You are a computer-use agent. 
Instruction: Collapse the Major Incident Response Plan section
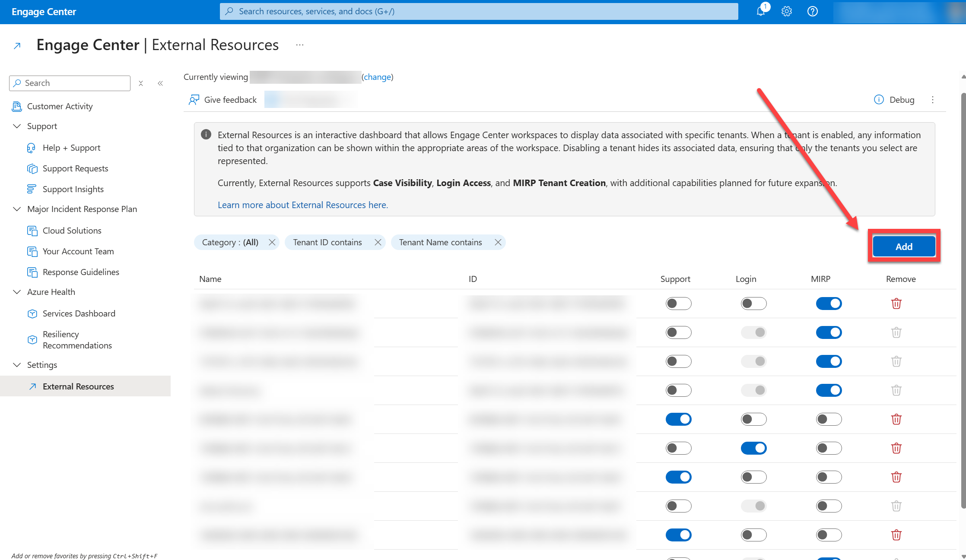[17, 209]
